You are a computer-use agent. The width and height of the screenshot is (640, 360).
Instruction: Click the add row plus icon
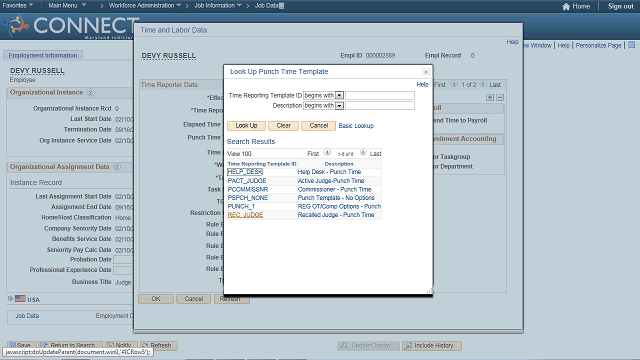coord(490,98)
